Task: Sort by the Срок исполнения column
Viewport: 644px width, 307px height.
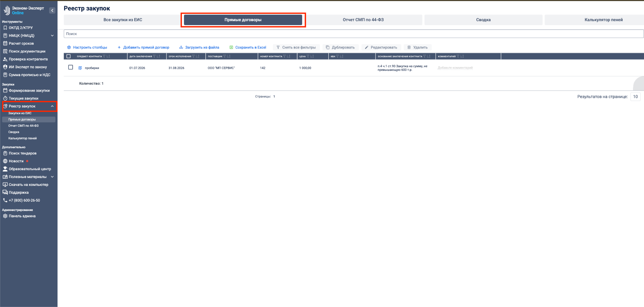Action: pyautogui.click(x=197, y=56)
